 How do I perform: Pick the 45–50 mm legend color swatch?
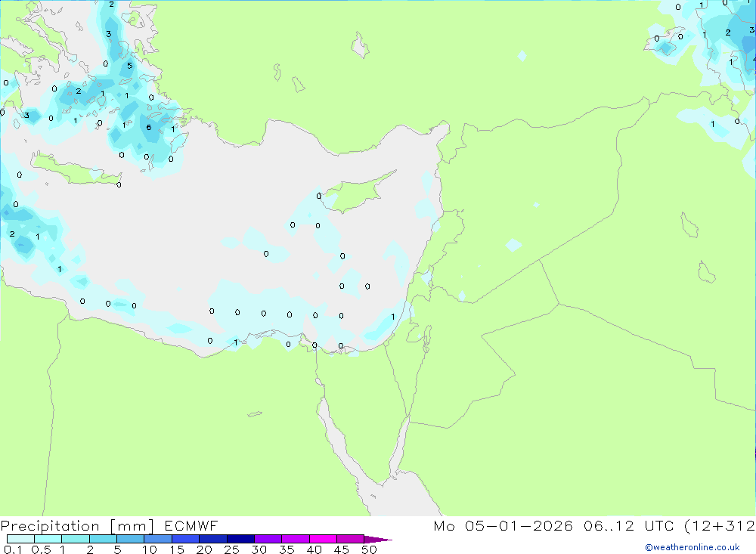point(350,539)
